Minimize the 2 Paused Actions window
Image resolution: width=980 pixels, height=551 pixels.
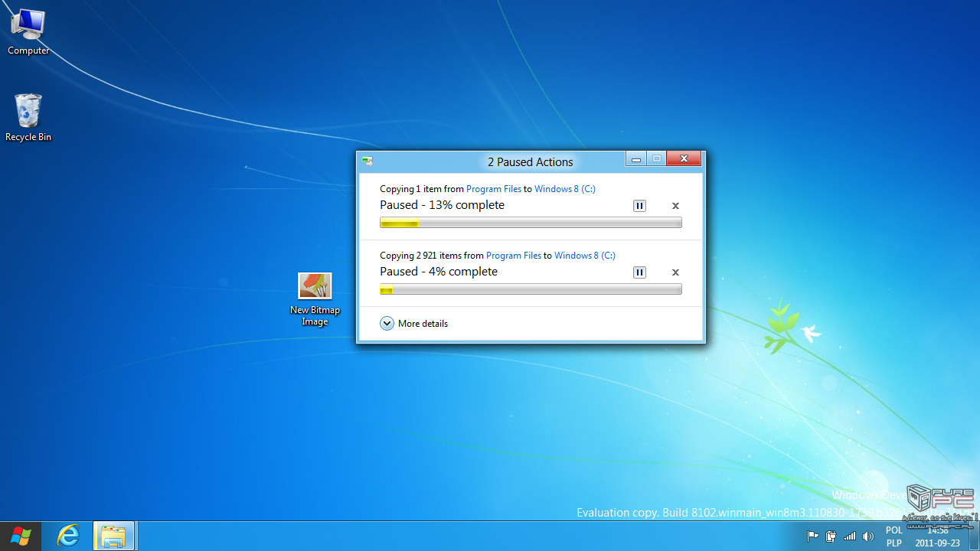pyautogui.click(x=636, y=159)
